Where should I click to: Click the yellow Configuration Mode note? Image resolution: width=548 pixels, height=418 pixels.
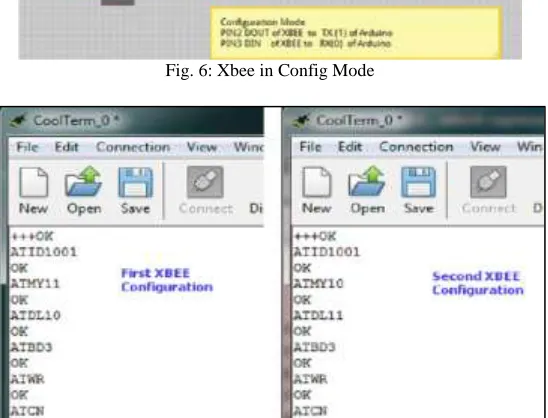(356, 33)
